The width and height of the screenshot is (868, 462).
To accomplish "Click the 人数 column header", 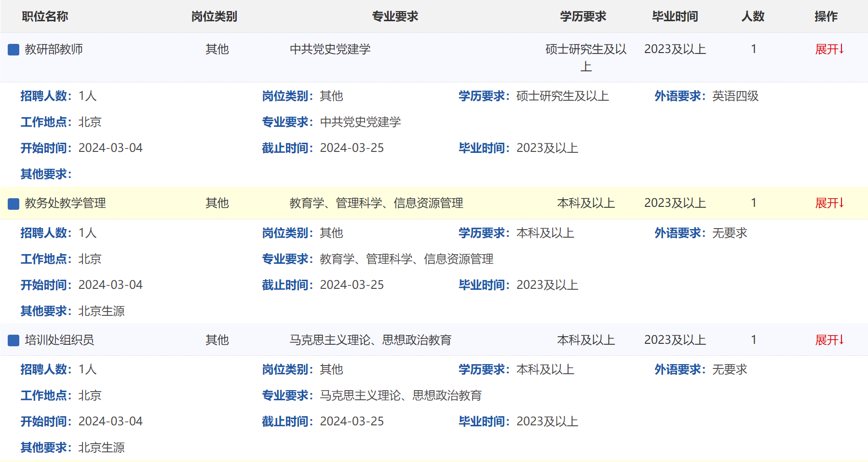I will [753, 16].
